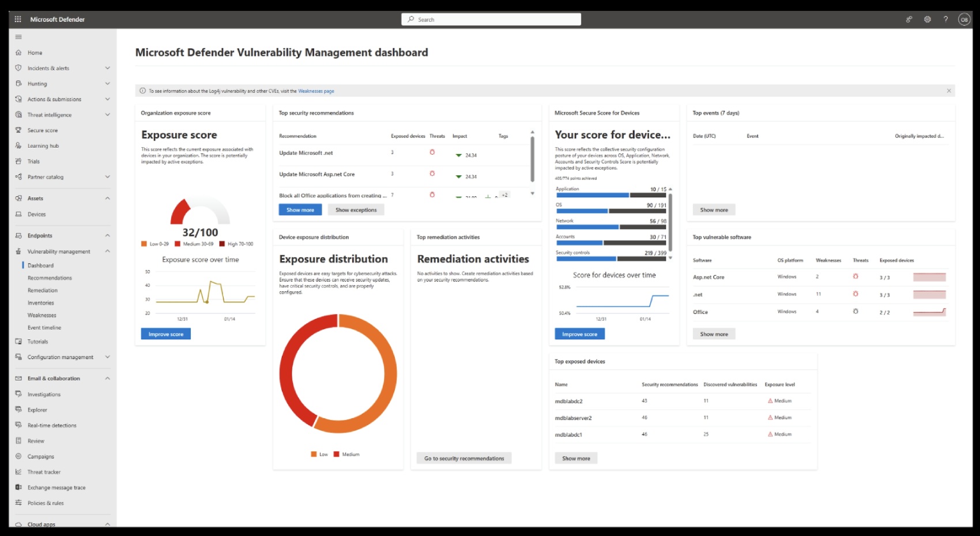The width and height of the screenshot is (980, 536).
Task: Click the Learning hub icon
Action: [18, 146]
